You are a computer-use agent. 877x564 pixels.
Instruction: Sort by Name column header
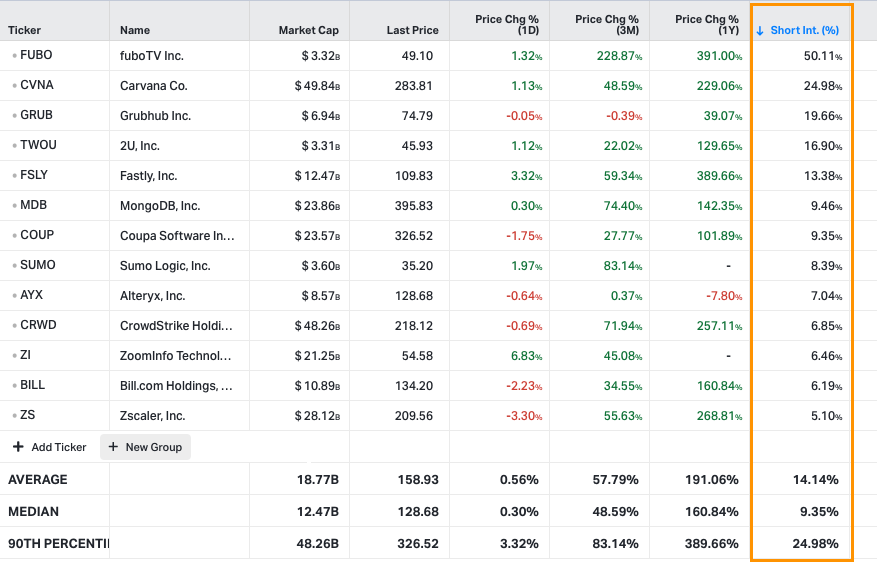(x=135, y=30)
